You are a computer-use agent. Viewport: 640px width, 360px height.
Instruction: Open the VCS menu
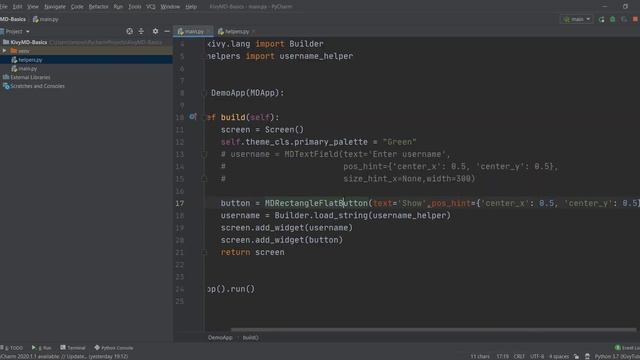(151, 7)
